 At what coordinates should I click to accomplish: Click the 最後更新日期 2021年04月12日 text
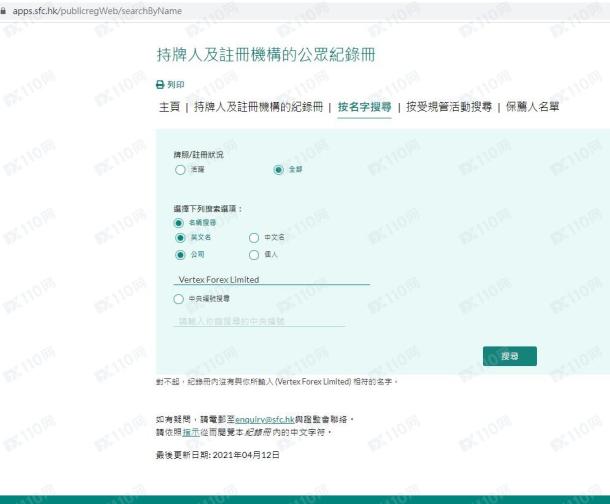tap(217, 455)
